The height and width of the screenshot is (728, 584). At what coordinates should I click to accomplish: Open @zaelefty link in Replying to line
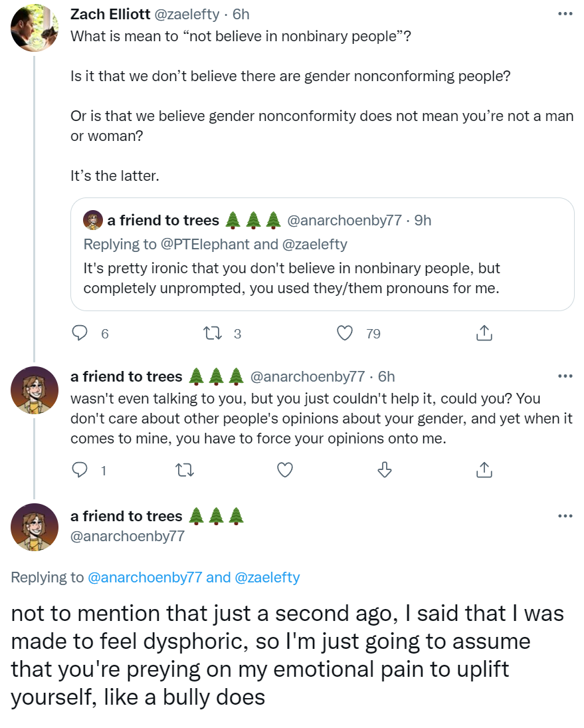pos(267,577)
